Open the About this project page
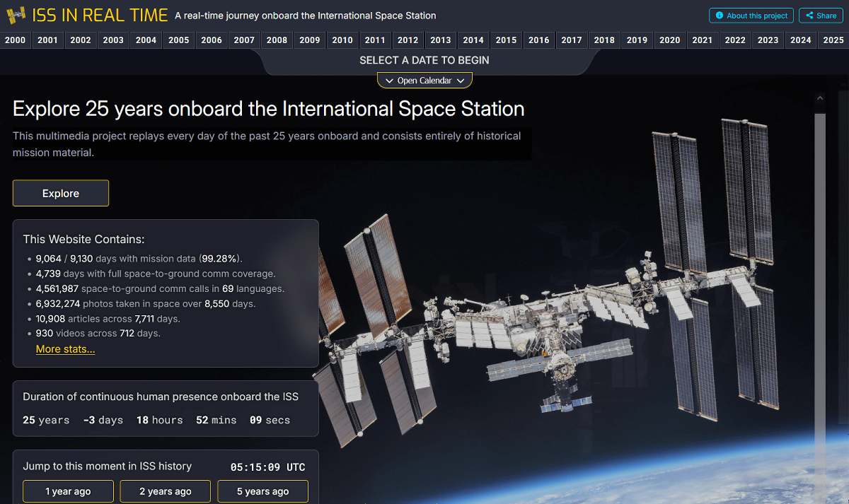849x504 pixels. tap(751, 16)
